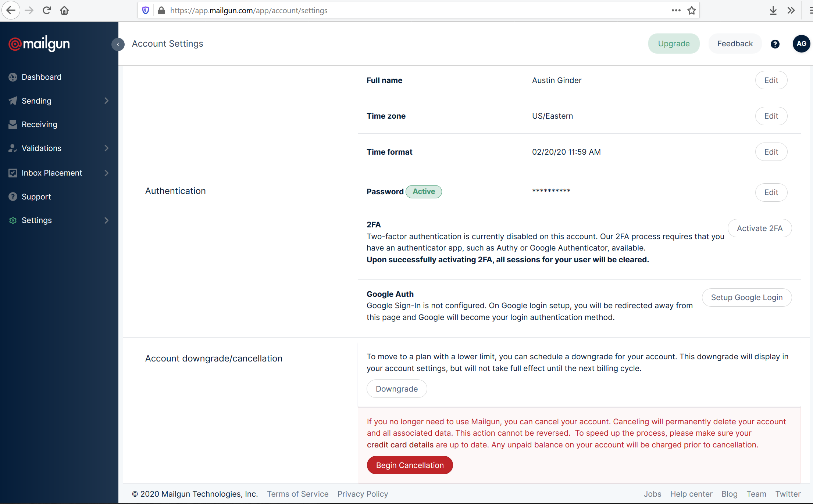Collapse the sidebar with the arrow button

tap(118, 44)
